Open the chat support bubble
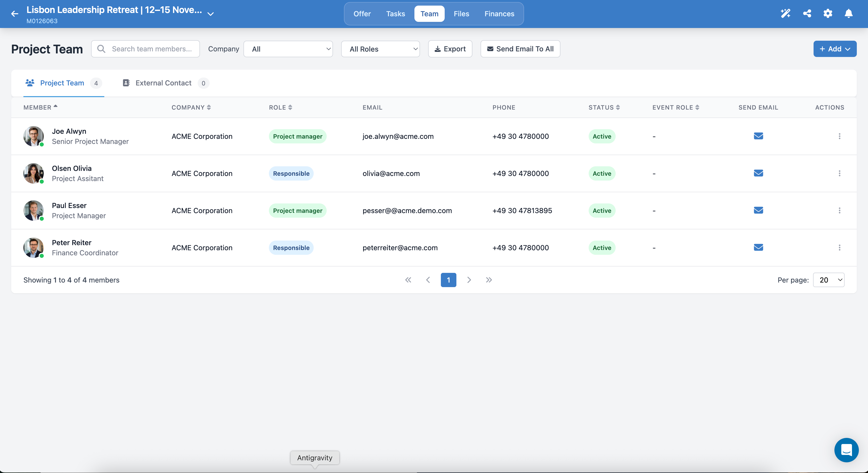Image resolution: width=868 pixels, height=473 pixels. [x=846, y=450]
